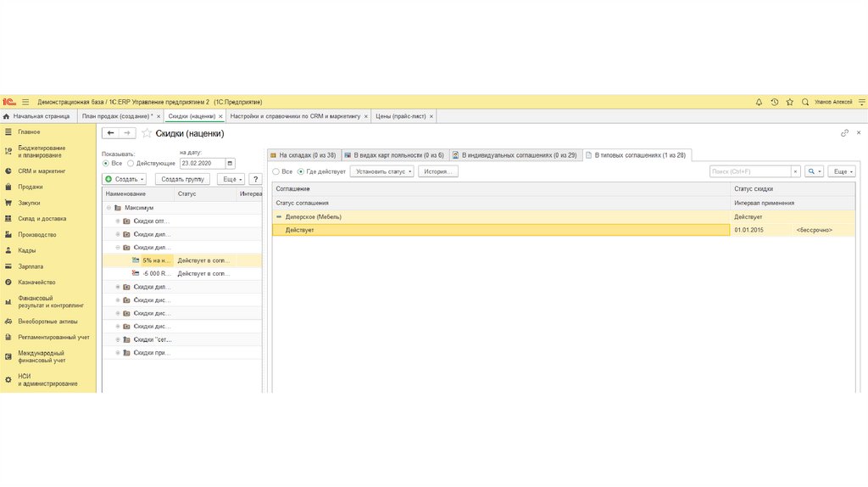Open the 'Создать' dropdown
Viewport: 868px width, 487px height.
125,179
